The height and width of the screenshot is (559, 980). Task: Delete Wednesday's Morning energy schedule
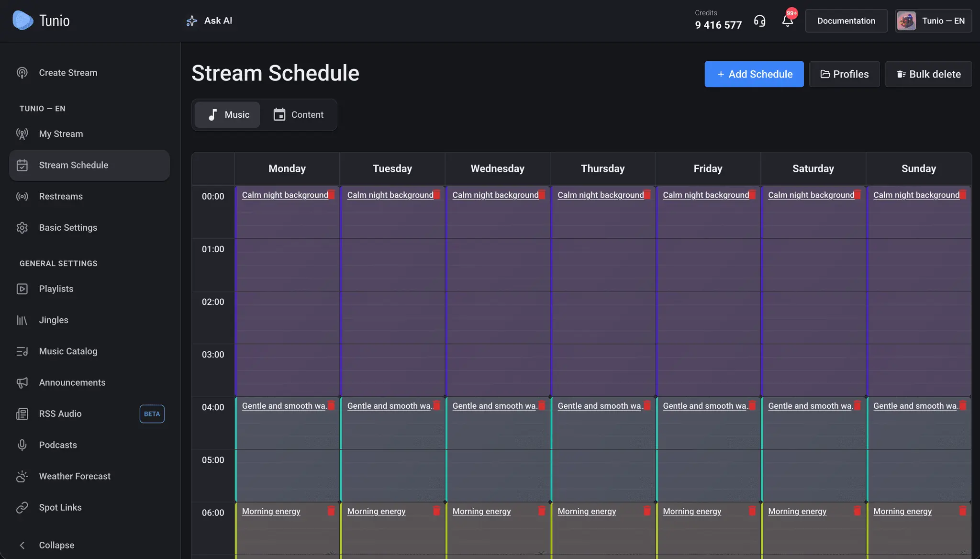[542, 511]
